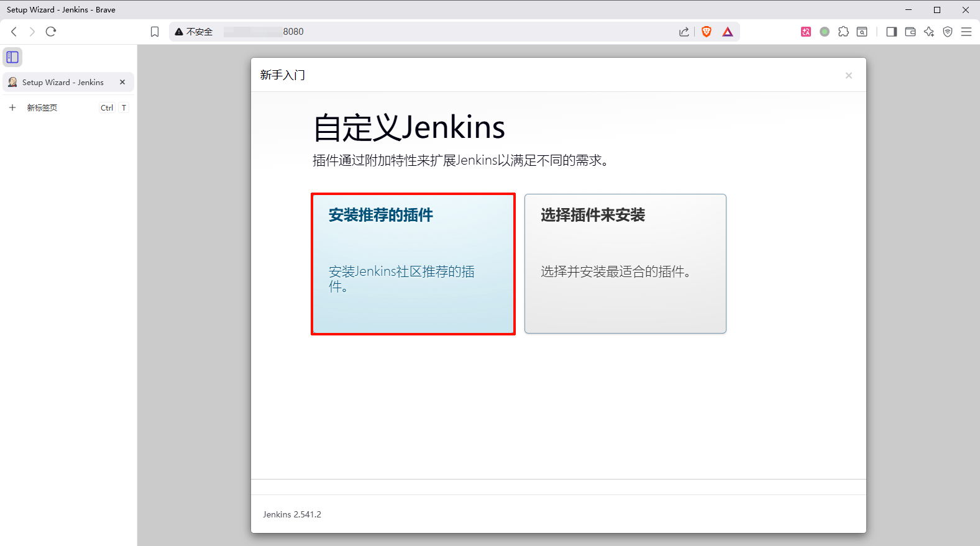
Task: Open Brave Rewards triangle icon
Action: tap(728, 32)
